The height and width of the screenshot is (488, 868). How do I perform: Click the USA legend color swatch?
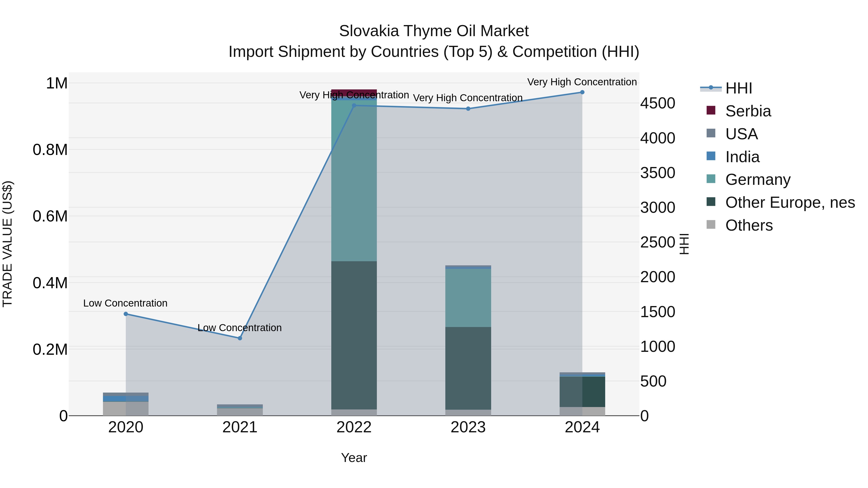711,133
